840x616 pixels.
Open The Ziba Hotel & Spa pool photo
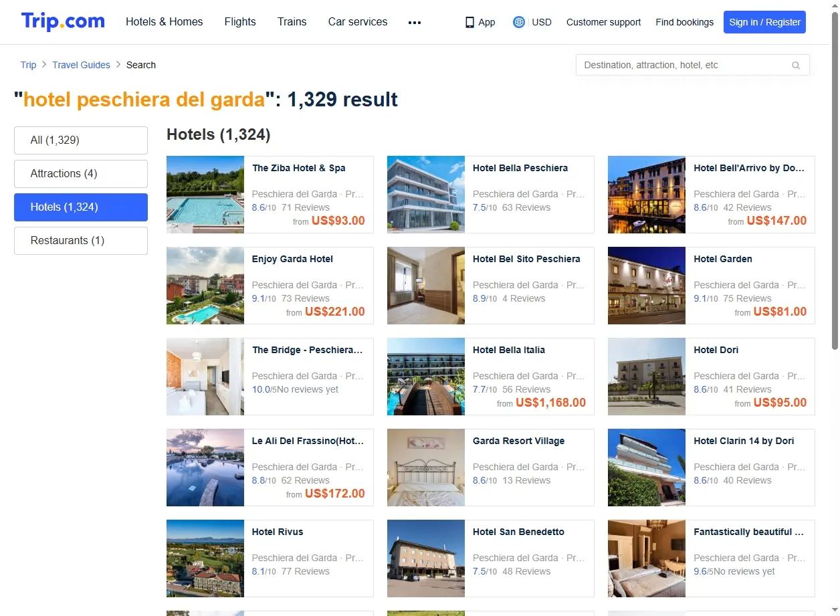205,195
